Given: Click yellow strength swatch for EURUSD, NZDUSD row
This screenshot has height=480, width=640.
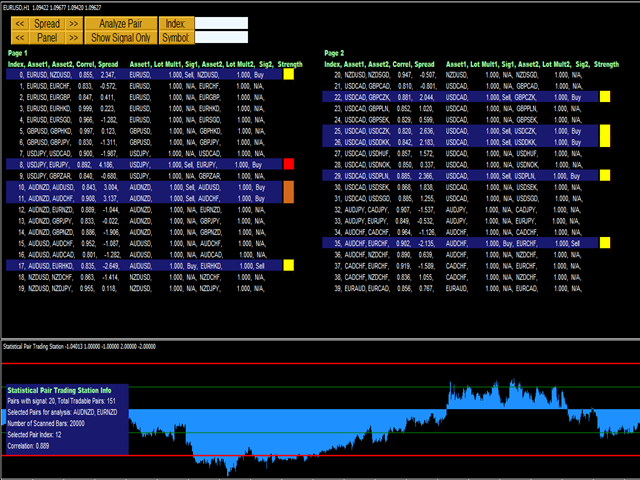Looking at the screenshot, I should click(x=288, y=74).
